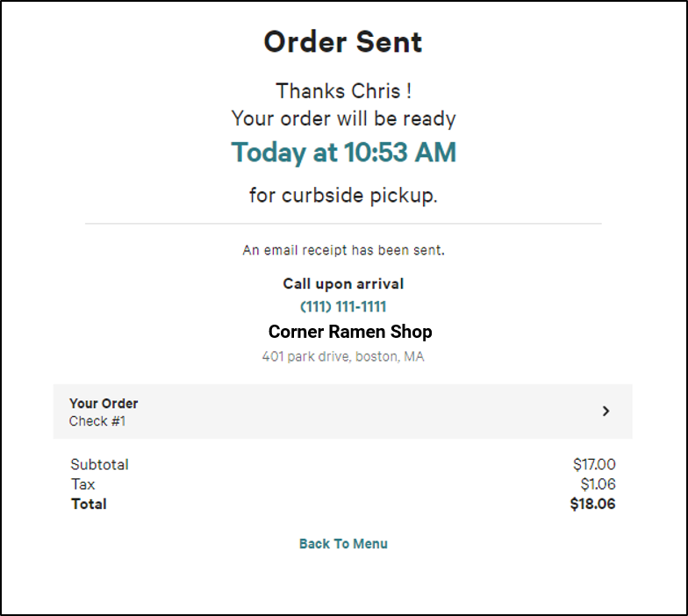Screen dimensions: 688x616
Task: Click the Call upon arrival label
Action: 343,284
